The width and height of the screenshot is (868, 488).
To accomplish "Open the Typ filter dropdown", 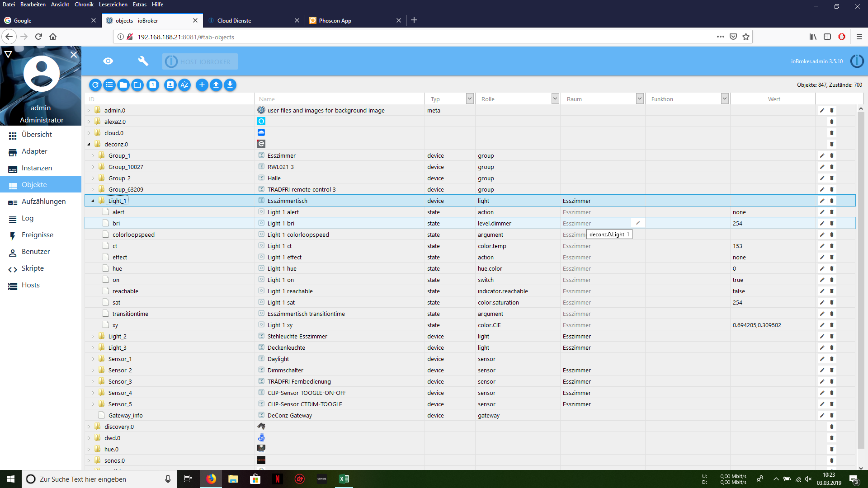I will point(470,99).
